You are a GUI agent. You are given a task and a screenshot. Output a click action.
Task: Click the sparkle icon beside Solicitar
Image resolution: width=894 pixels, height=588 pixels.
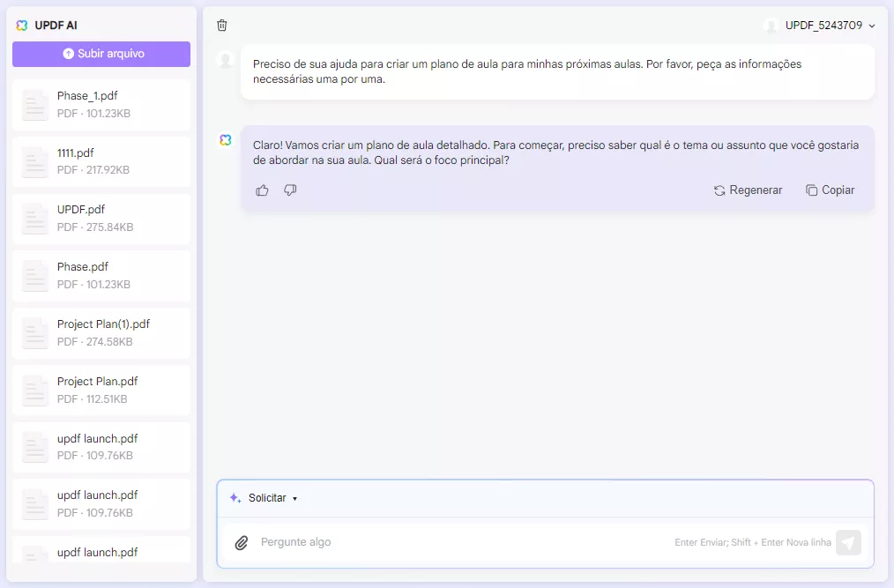pyautogui.click(x=235, y=498)
